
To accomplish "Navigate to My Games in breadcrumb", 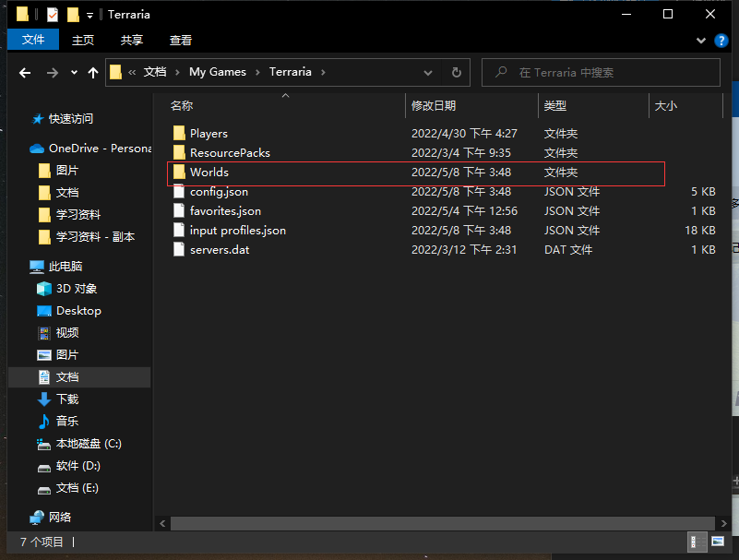I will tap(218, 72).
